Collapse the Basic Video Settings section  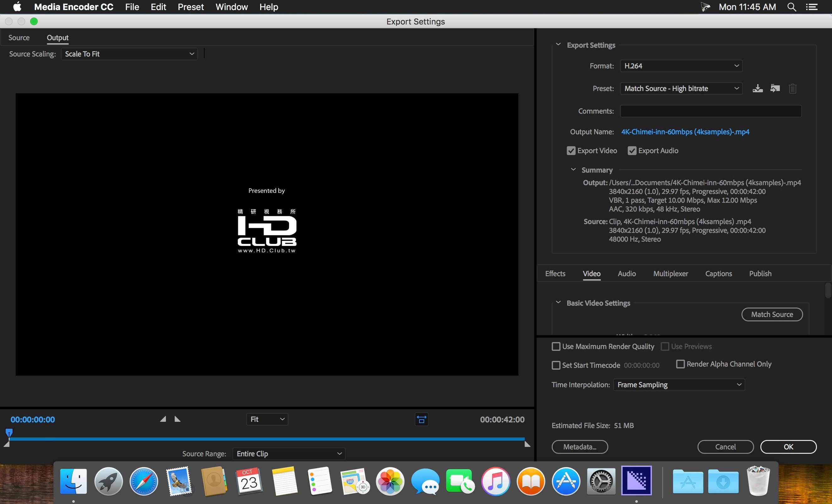coord(559,303)
